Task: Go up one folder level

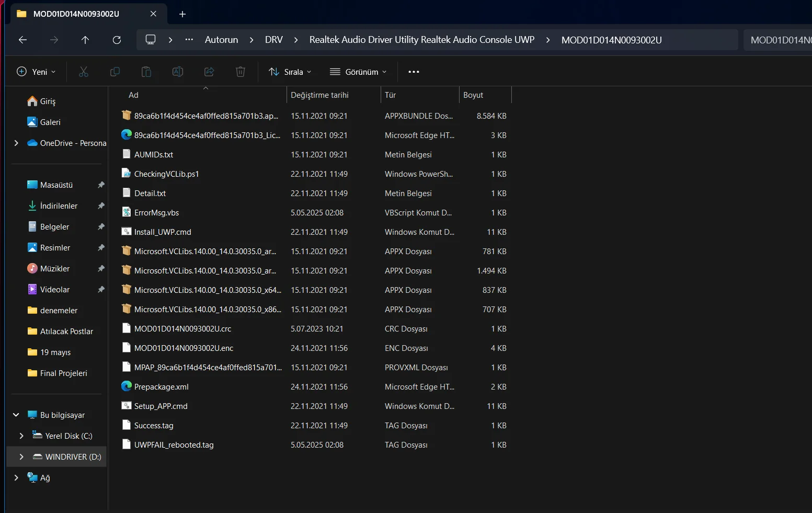Action: click(85, 40)
